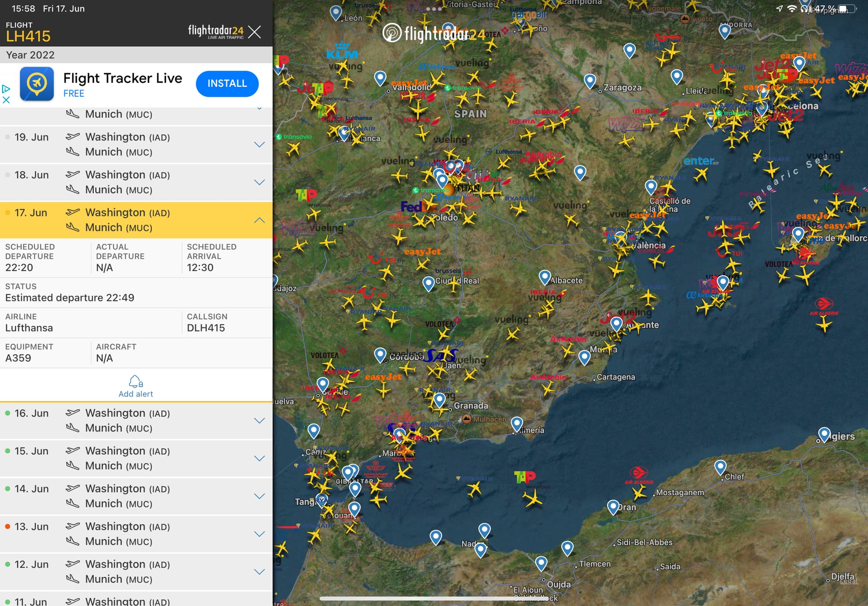Click the three-dot multitasking handle at top
The height and width of the screenshot is (606, 868).
click(x=434, y=9)
